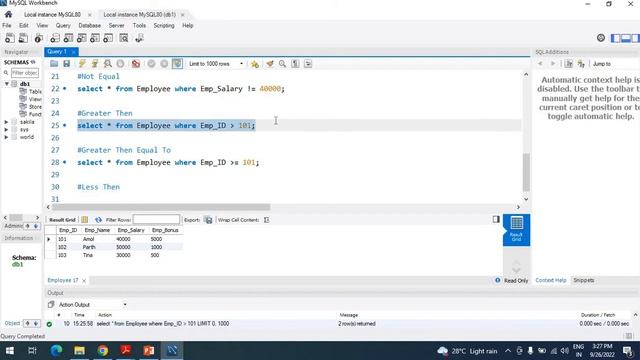640x360 pixels.
Task: Create a new table icon
Action: pos(68,38)
